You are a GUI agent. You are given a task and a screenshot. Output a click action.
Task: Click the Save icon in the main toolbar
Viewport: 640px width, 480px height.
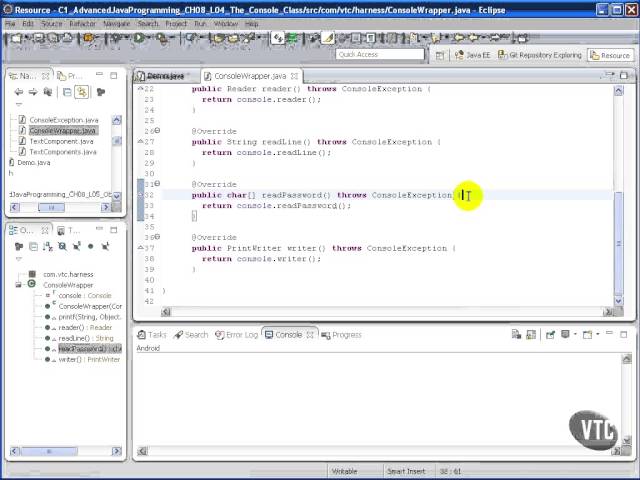[39, 38]
